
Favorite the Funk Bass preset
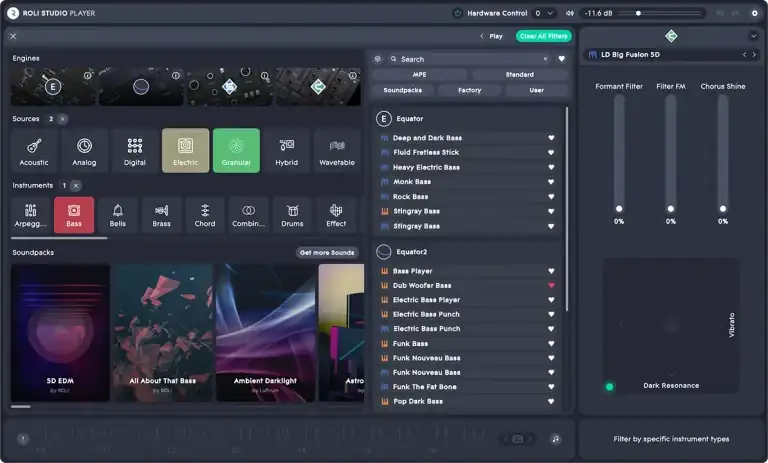coord(551,344)
